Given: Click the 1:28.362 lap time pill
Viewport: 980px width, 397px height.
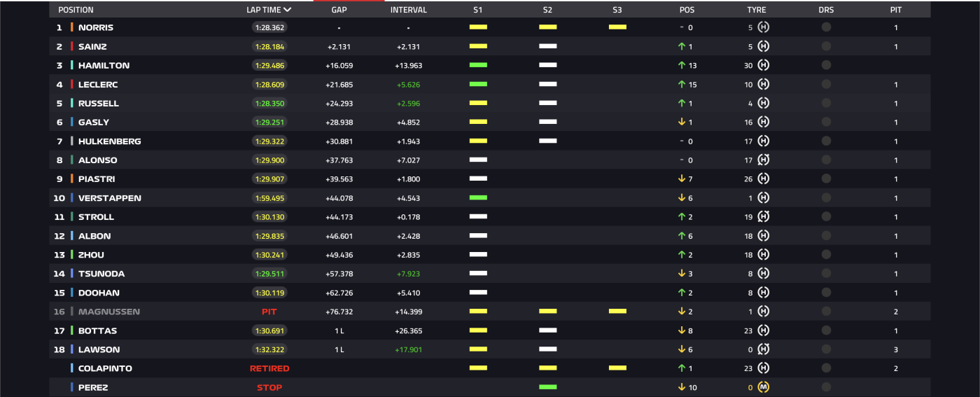Looking at the screenshot, I should pos(269,27).
